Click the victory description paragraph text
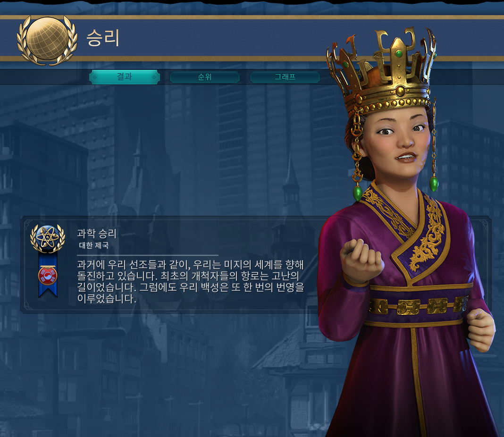This screenshot has width=504, height=437. tap(190, 281)
